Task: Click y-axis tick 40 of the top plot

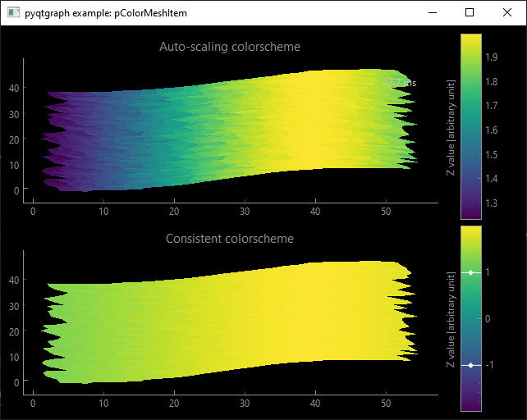Action: click(14, 88)
